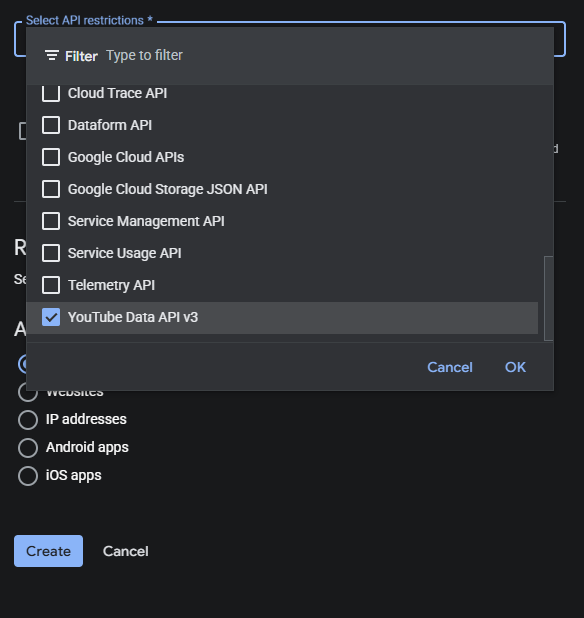Focus the Type to filter field

click(144, 56)
